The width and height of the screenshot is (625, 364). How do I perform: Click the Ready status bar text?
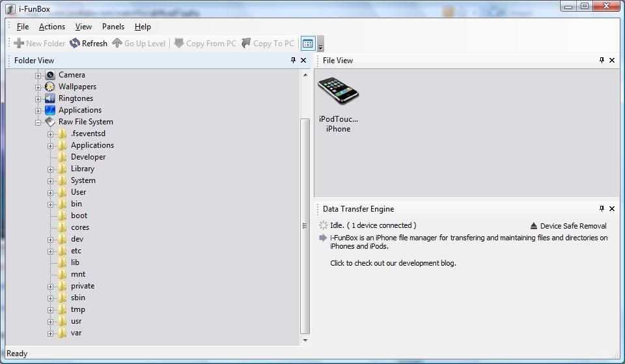click(x=17, y=354)
